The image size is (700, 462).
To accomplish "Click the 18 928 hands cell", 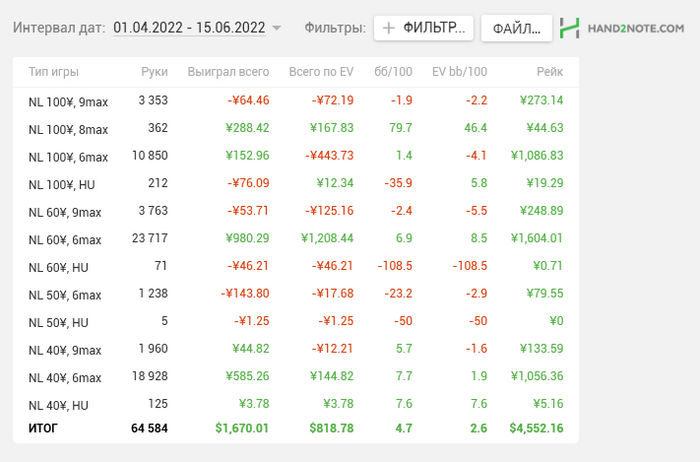I will pos(150,376).
